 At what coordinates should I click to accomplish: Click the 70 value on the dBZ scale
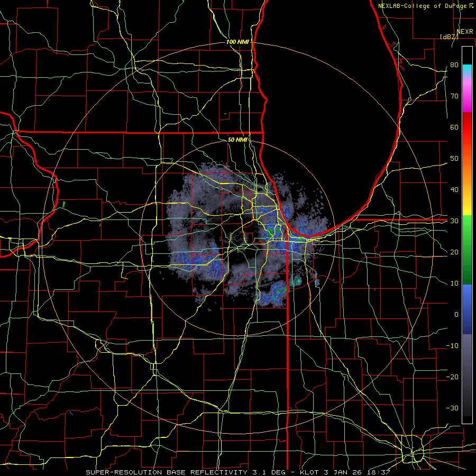point(454,96)
